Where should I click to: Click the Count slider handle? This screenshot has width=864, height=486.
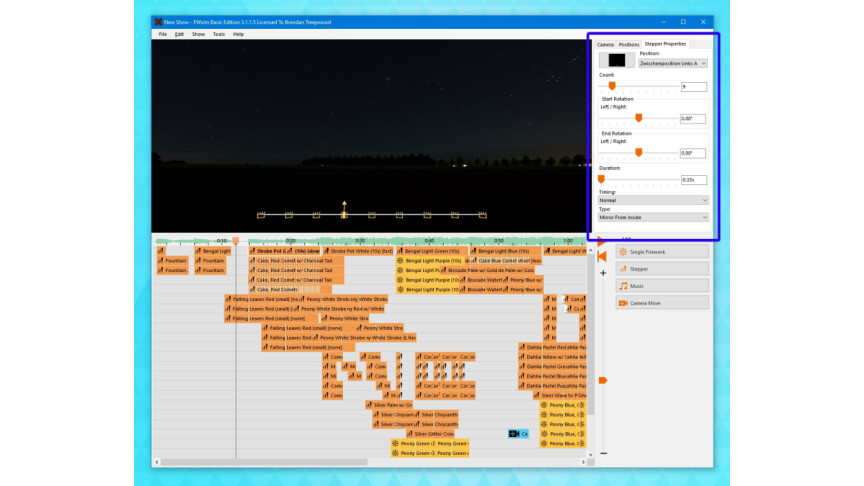[612, 86]
